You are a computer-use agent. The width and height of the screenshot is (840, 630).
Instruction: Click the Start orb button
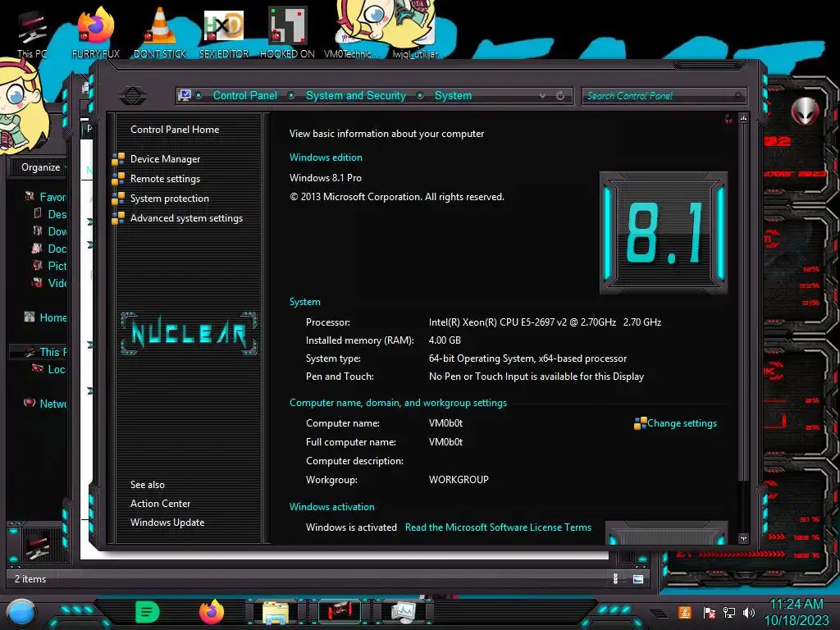[21, 612]
